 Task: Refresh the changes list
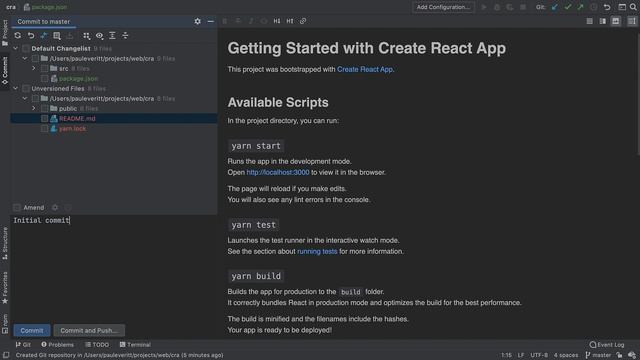(x=18, y=36)
